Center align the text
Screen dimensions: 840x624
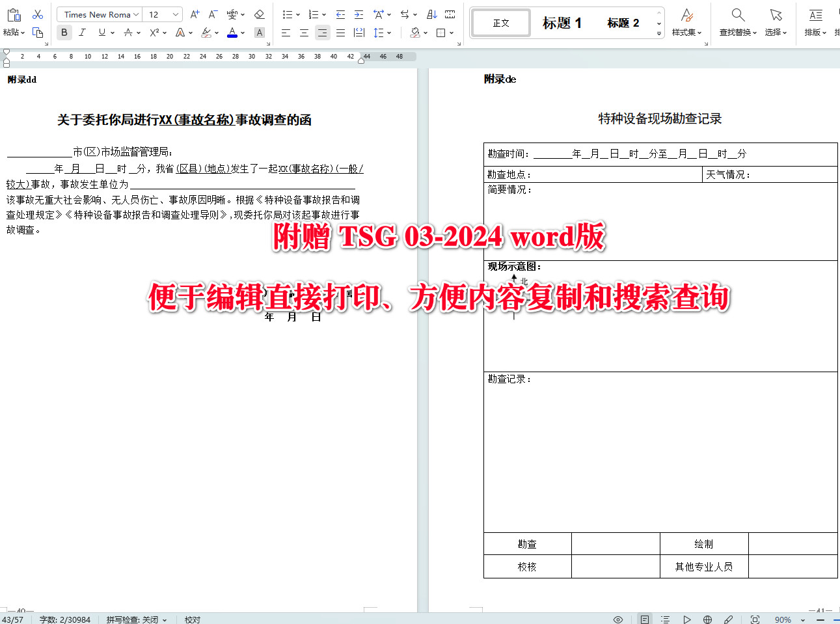304,32
